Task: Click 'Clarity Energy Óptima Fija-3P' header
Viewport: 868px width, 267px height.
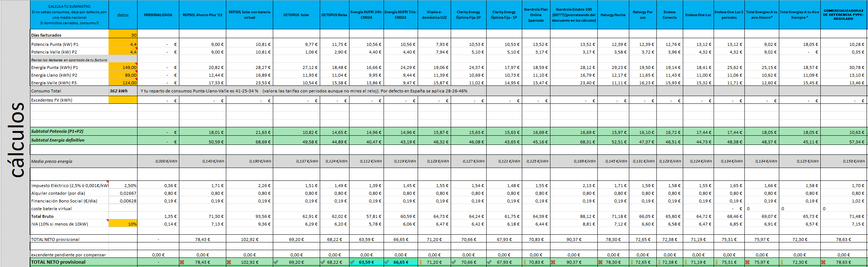Action: pos(468,15)
